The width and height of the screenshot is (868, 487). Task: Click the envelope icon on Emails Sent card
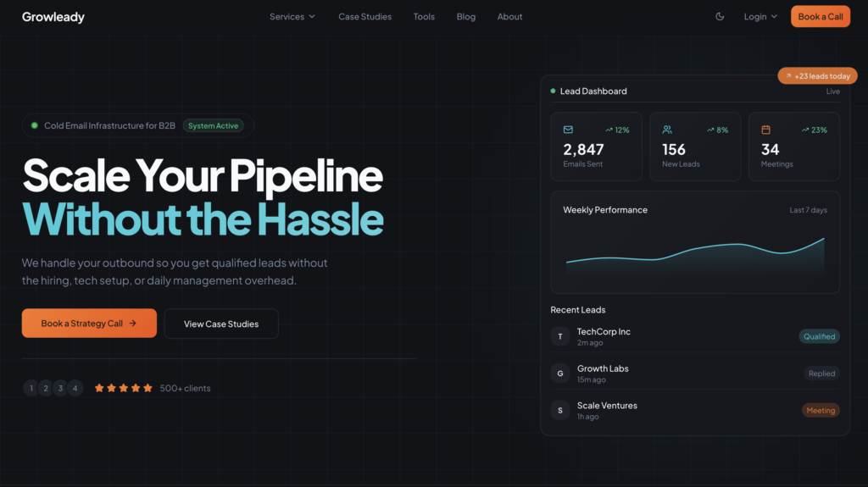coord(568,130)
